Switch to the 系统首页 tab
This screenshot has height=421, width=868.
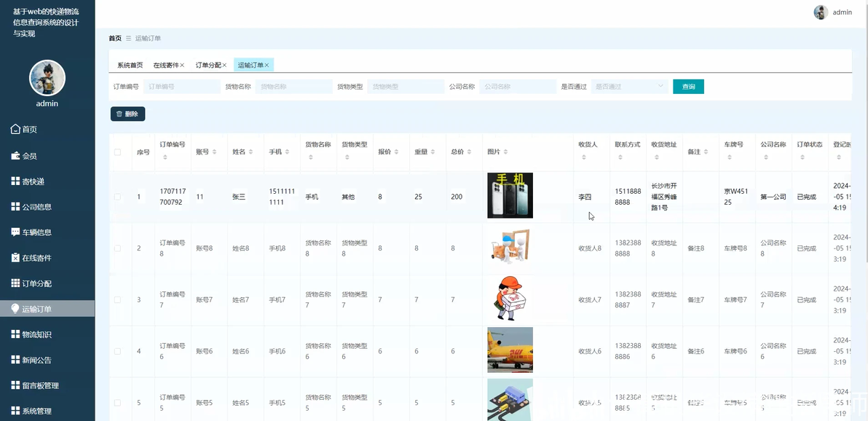(x=130, y=66)
